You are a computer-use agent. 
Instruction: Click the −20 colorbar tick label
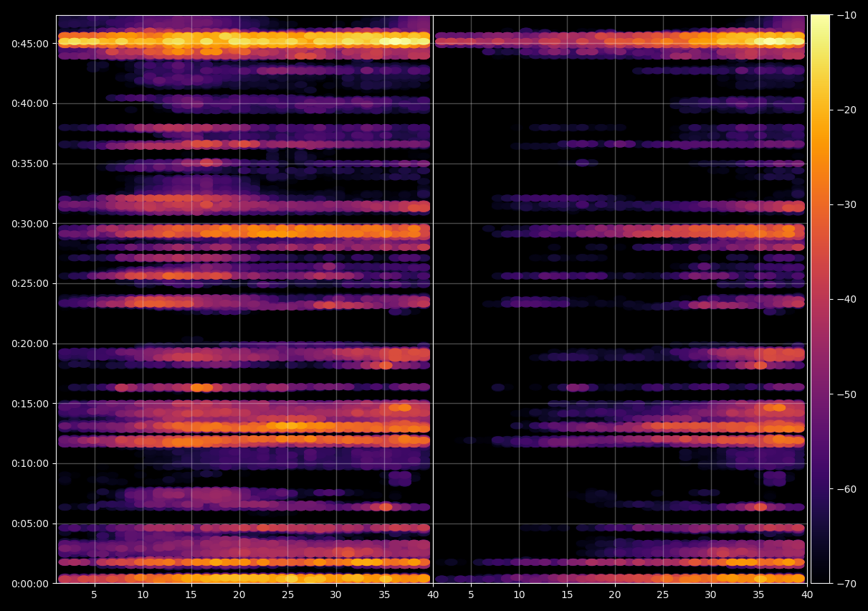point(846,110)
